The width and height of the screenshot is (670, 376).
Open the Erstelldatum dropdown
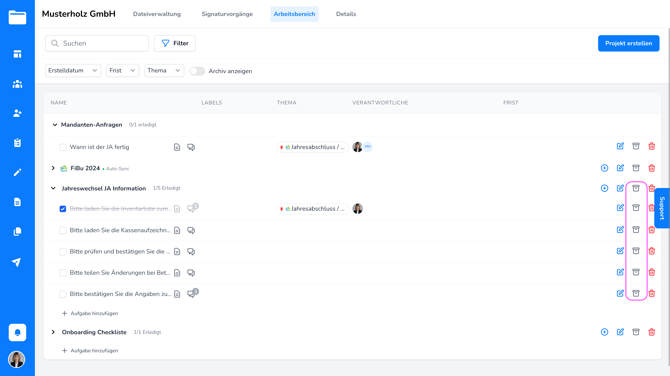73,70
